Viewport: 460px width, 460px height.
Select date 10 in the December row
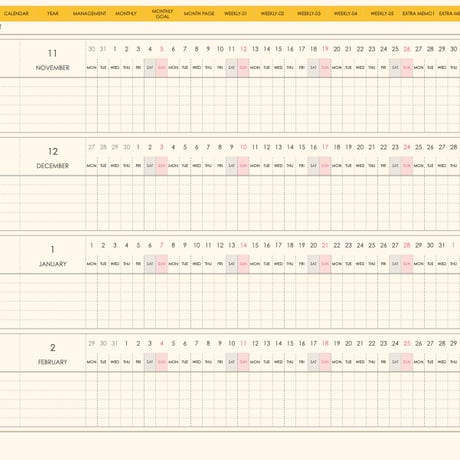point(243,147)
